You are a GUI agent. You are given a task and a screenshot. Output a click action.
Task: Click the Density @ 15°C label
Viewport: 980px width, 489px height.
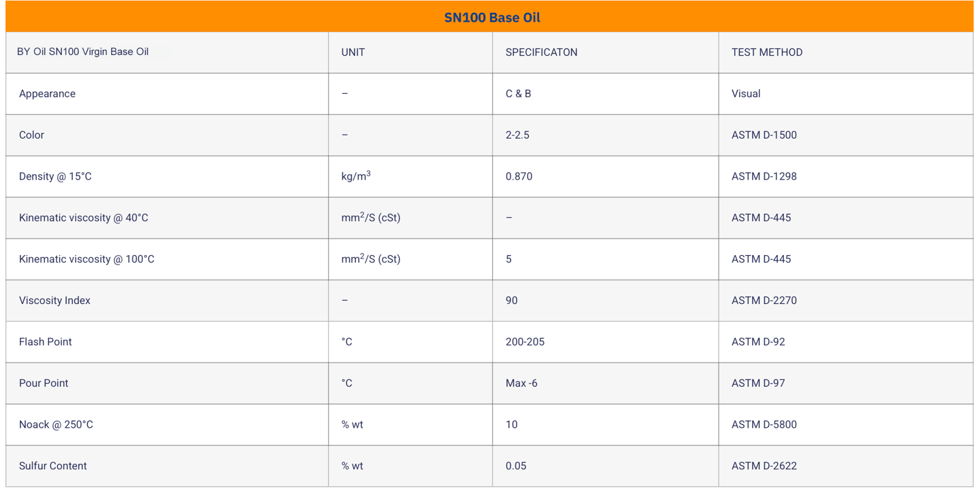point(55,177)
